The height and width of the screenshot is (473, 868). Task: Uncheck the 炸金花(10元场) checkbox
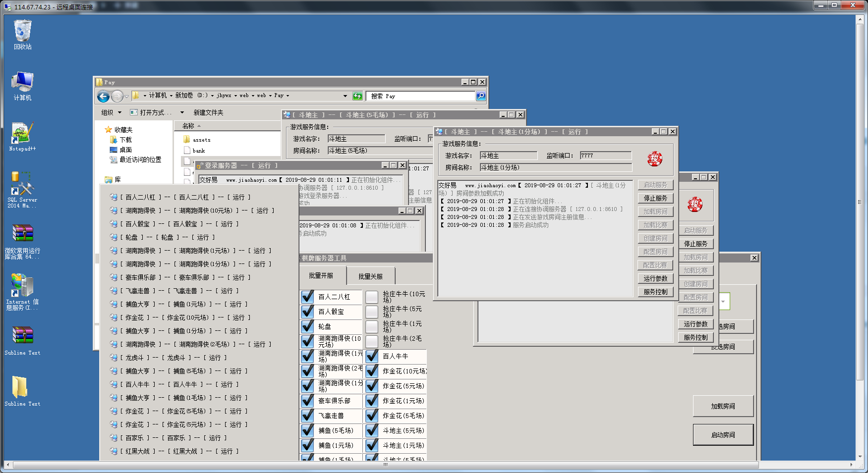pyautogui.click(x=372, y=371)
